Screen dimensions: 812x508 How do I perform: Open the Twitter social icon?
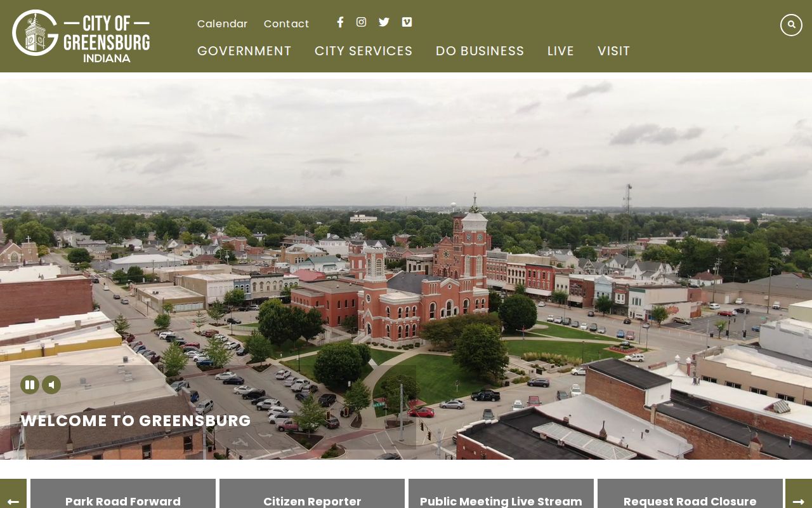(384, 22)
